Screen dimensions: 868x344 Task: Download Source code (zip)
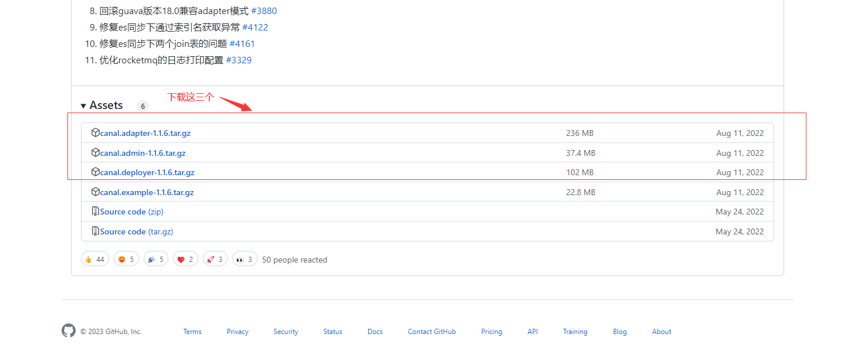pyautogui.click(x=131, y=212)
